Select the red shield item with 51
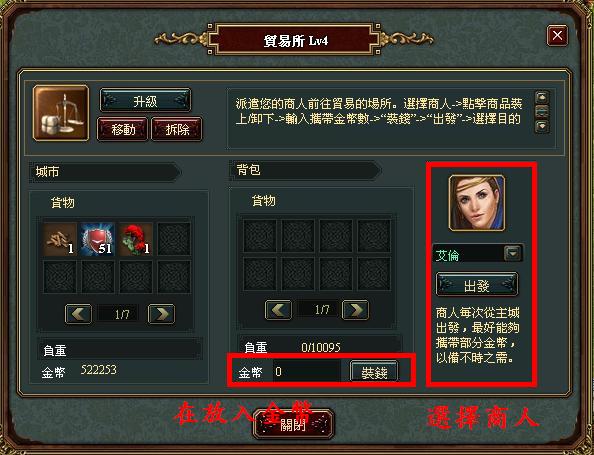The width and height of the screenshot is (594, 455). tap(98, 239)
